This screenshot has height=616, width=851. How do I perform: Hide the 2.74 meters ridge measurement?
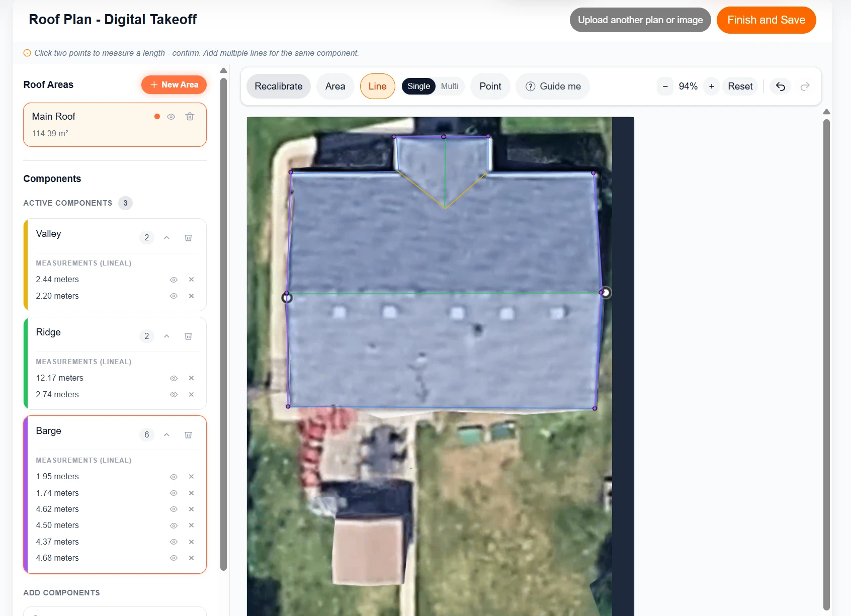click(174, 395)
